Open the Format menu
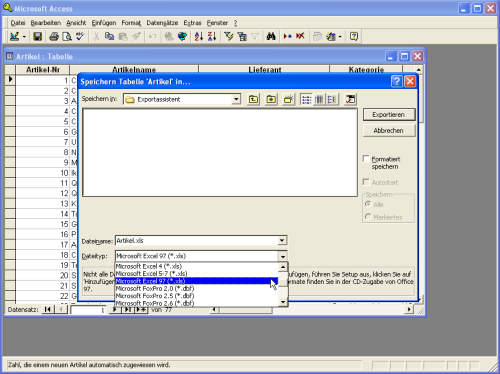The width and height of the screenshot is (500, 374). (131, 23)
